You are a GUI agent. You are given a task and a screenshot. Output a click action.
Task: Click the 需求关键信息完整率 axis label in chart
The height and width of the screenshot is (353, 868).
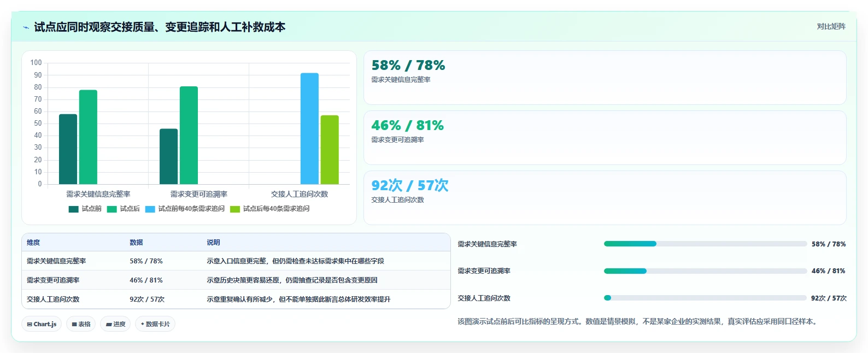click(98, 194)
